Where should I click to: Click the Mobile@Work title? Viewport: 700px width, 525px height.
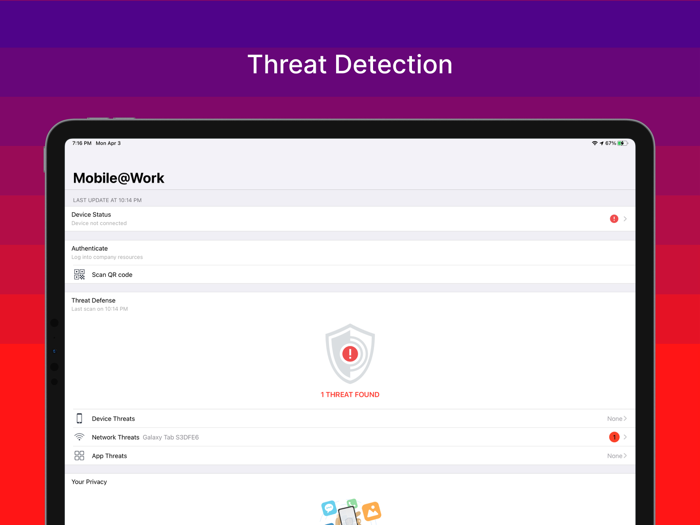tap(118, 178)
